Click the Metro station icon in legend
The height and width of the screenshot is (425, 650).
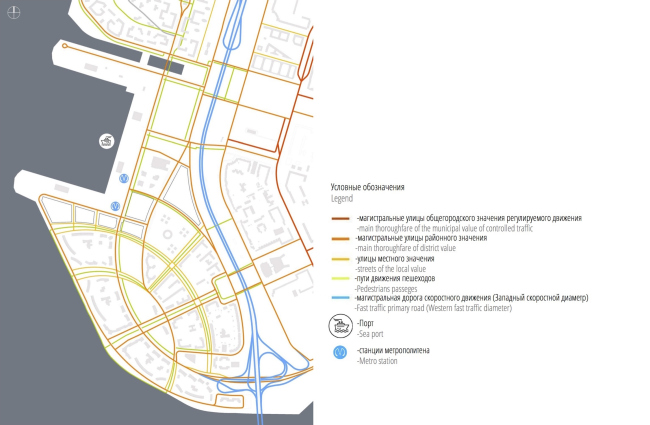tap(342, 353)
